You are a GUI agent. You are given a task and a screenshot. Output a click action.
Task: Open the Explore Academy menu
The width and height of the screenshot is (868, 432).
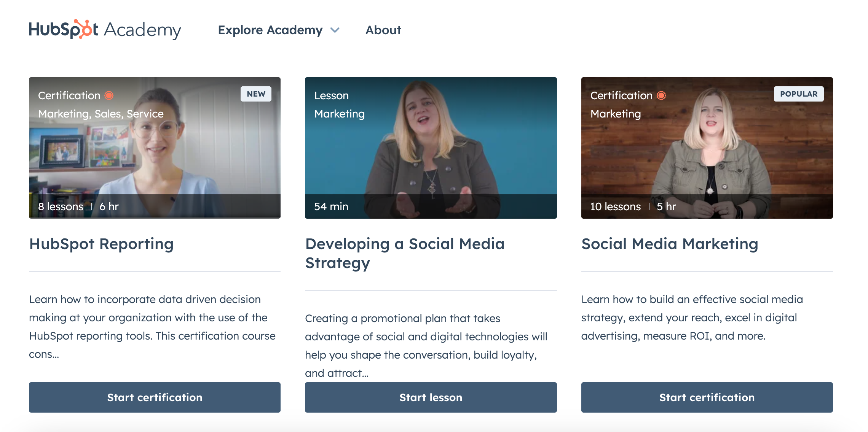[270, 30]
